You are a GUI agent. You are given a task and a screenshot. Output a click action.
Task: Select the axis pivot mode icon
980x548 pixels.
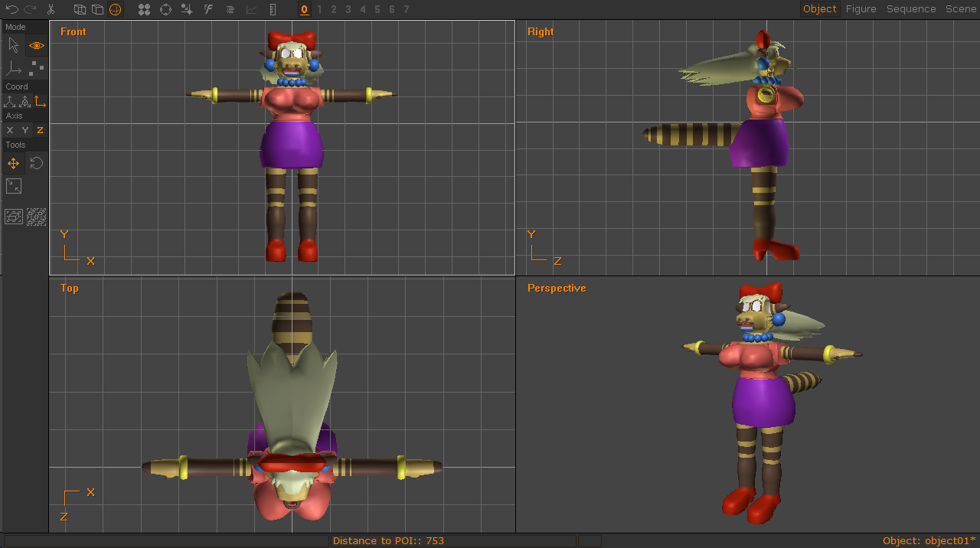(x=14, y=68)
